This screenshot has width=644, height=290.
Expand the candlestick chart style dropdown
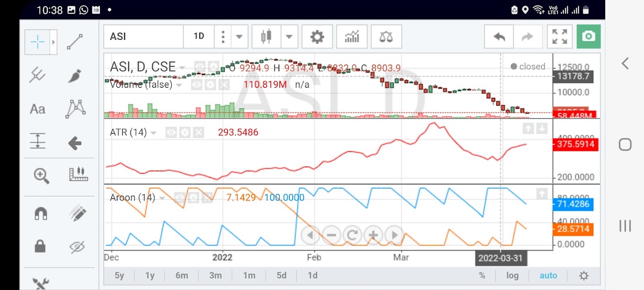289,37
